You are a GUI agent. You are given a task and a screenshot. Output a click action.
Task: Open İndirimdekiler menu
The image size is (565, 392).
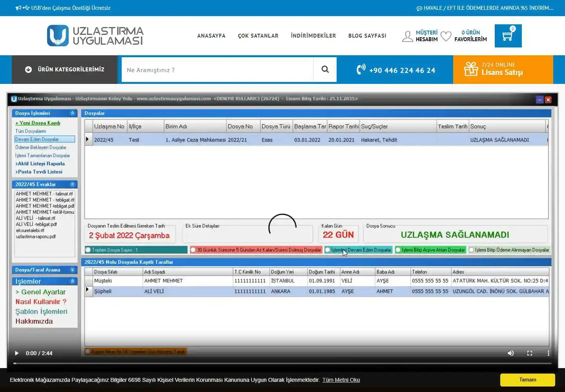pyautogui.click(x=313, y=36)
